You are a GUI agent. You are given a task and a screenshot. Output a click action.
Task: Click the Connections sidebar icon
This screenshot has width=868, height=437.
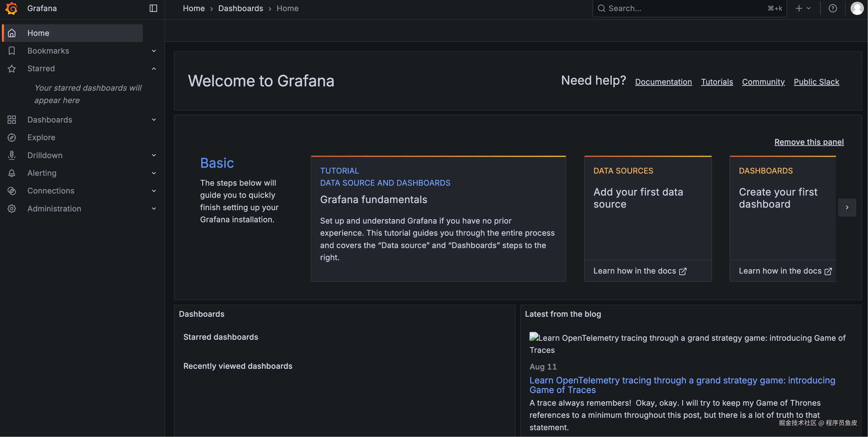(12, 191)
